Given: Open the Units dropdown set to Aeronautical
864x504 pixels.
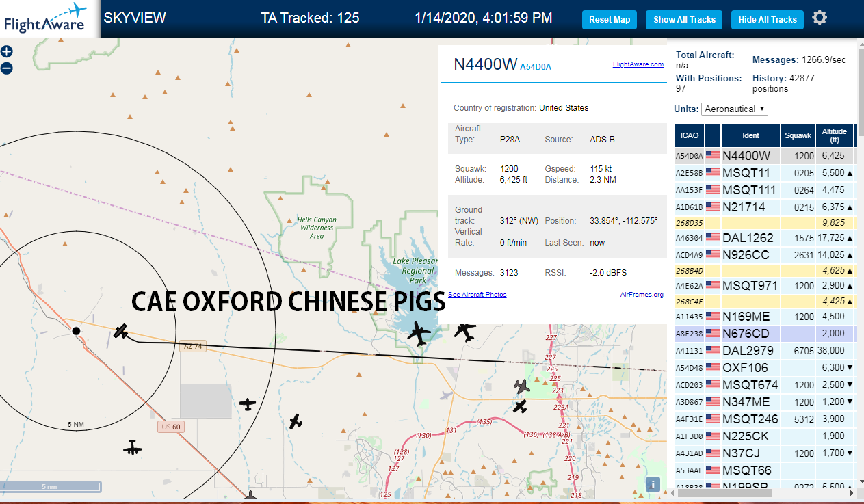Looking at the screenshot, I should [x=735, y=109].
